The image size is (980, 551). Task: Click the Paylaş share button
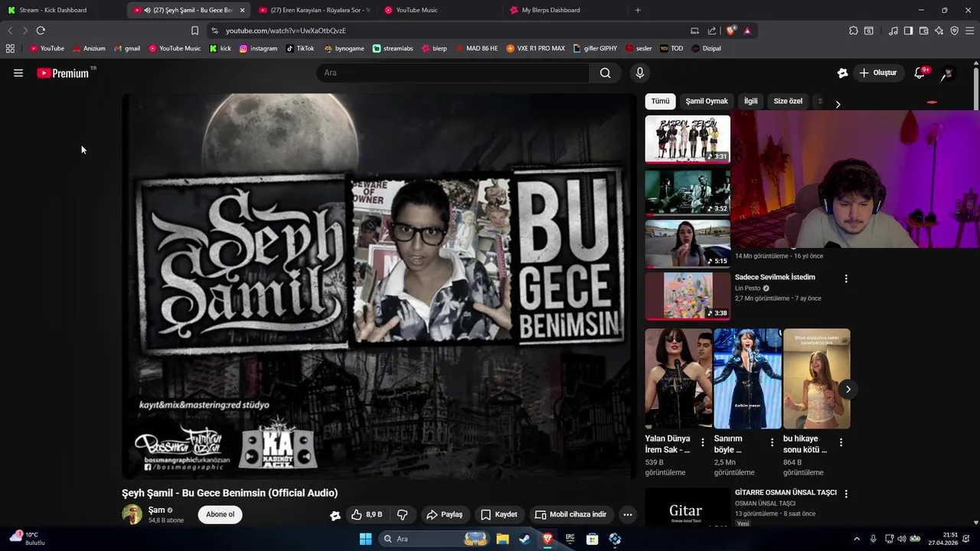445,514
